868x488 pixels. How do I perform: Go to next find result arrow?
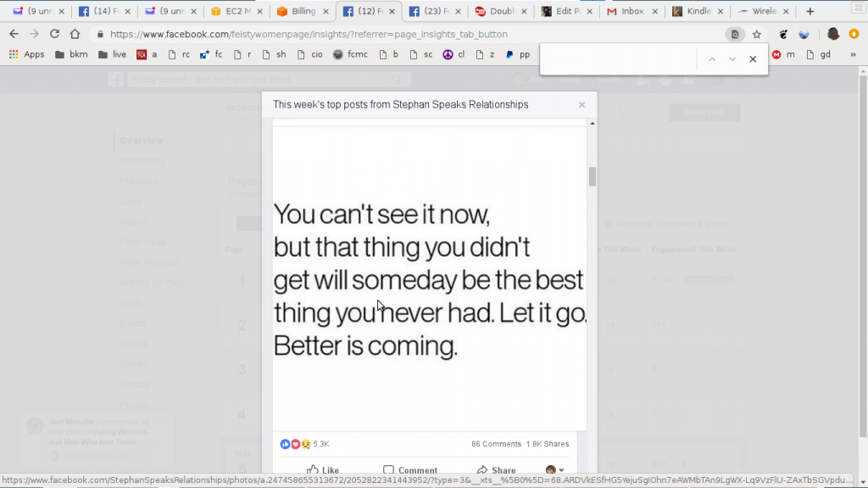click(x=732, y=58)
